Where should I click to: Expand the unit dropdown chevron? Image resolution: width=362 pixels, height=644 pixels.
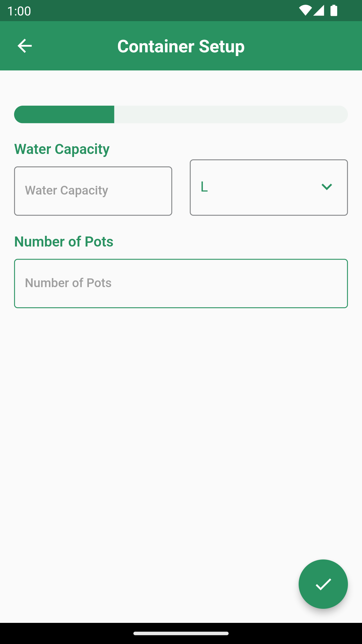point(326,187)
